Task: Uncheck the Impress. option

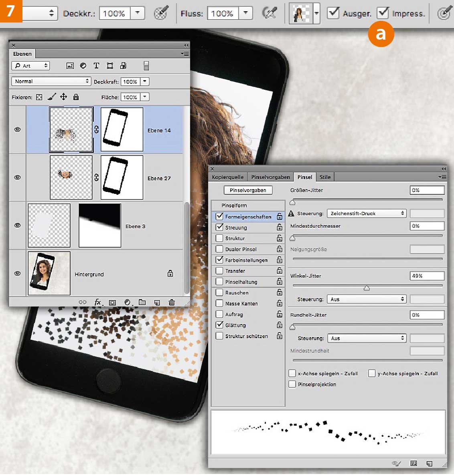Action: point(383,13)
